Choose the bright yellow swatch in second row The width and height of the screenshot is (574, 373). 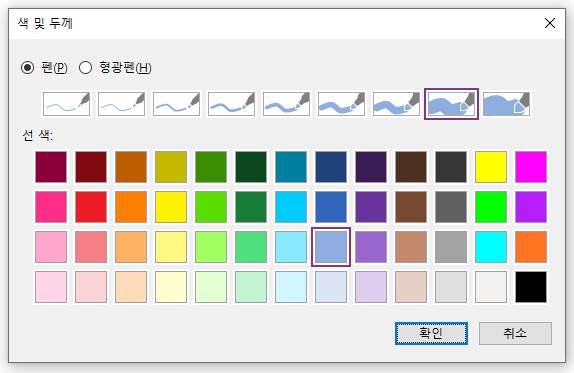tap(171, 207)
